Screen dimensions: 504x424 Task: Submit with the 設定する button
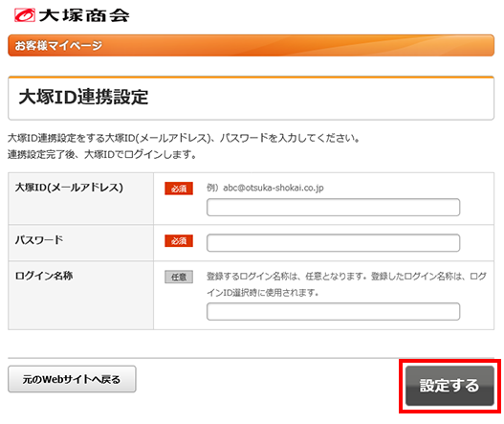[449, 386]
